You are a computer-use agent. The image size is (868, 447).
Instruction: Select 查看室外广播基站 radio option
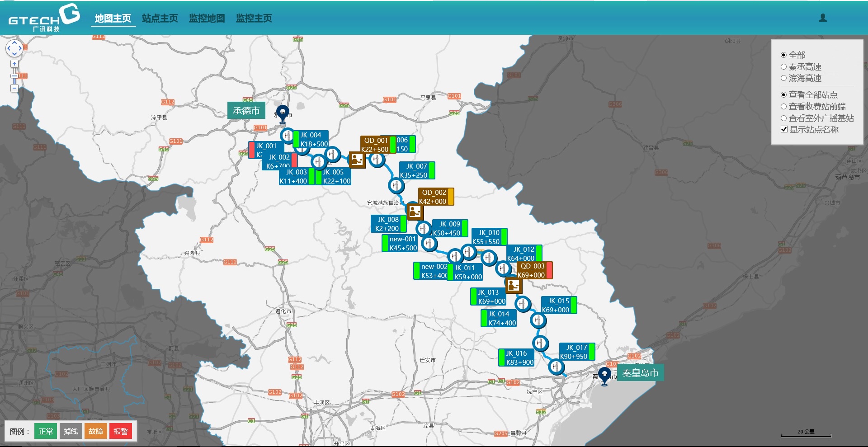(784, 118)
